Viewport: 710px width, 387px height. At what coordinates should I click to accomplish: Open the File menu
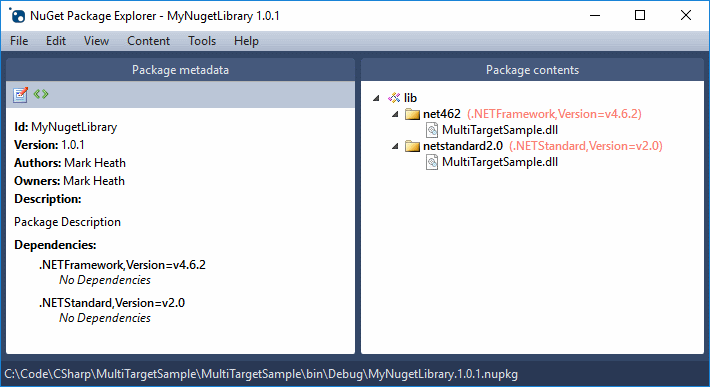click(19, 41)
